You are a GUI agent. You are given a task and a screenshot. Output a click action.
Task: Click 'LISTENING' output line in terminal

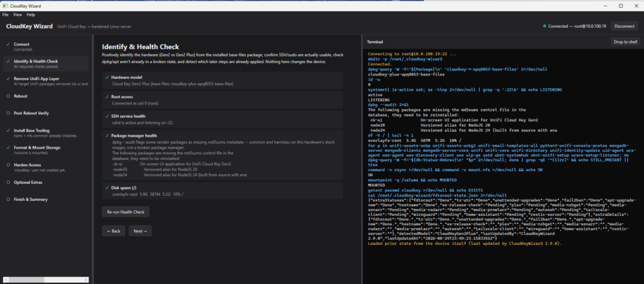[378, 100]
